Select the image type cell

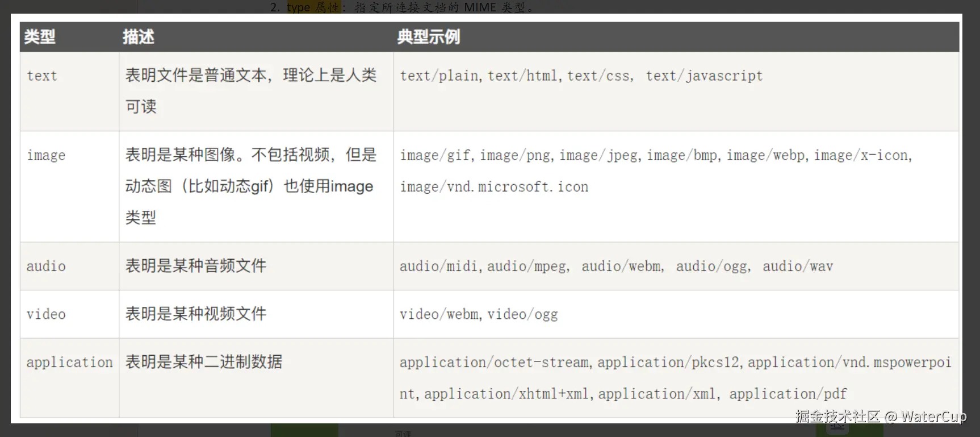pyautogui.click(x=46, y=155)
